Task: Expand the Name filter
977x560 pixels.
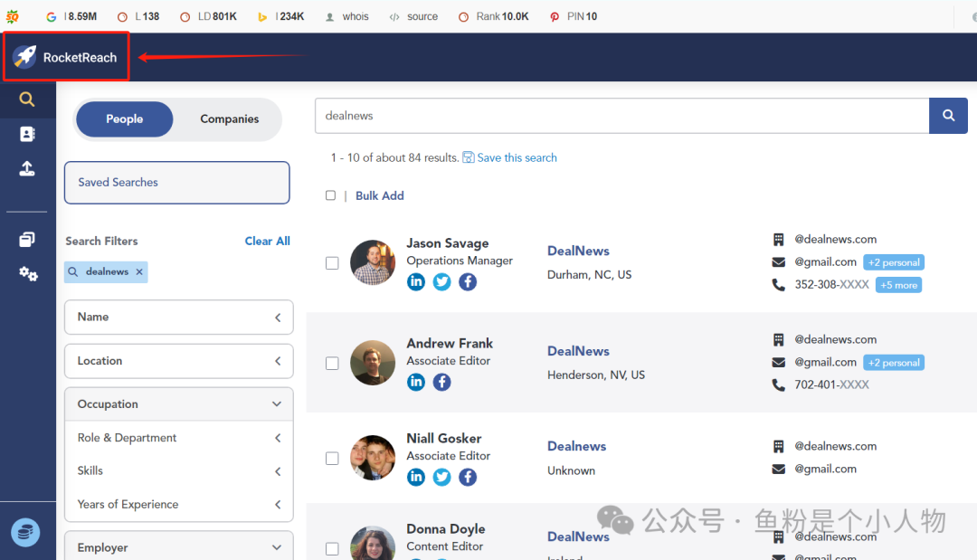Action: click(x=178, y=318)
